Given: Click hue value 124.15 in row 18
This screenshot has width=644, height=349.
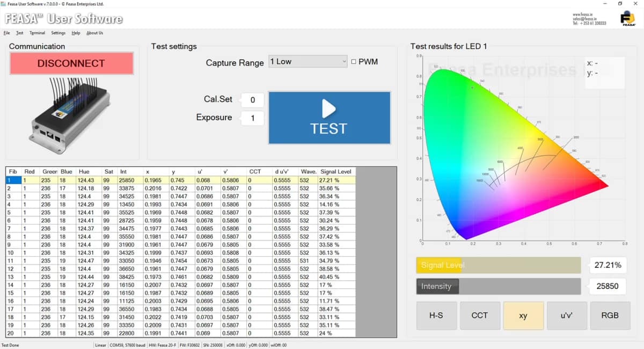Looking at the screenshot, I should [x=89, y=317].
